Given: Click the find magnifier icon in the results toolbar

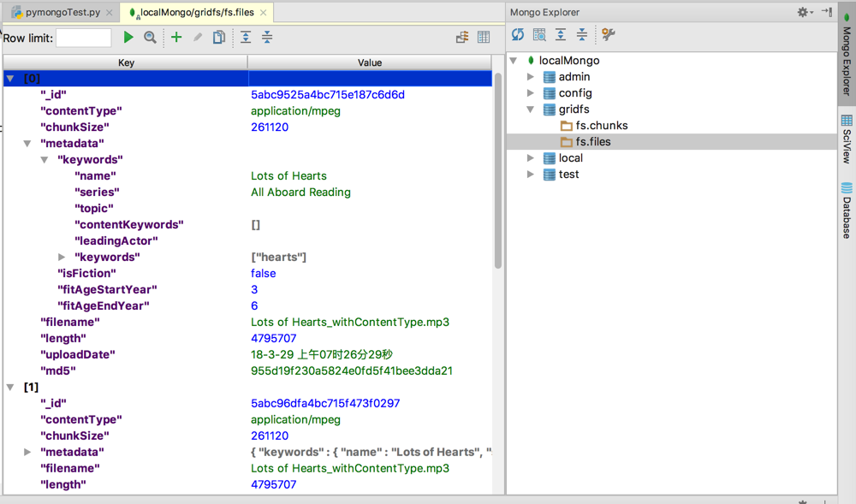Looking at the screenshot, I should (x=150, y=37).
